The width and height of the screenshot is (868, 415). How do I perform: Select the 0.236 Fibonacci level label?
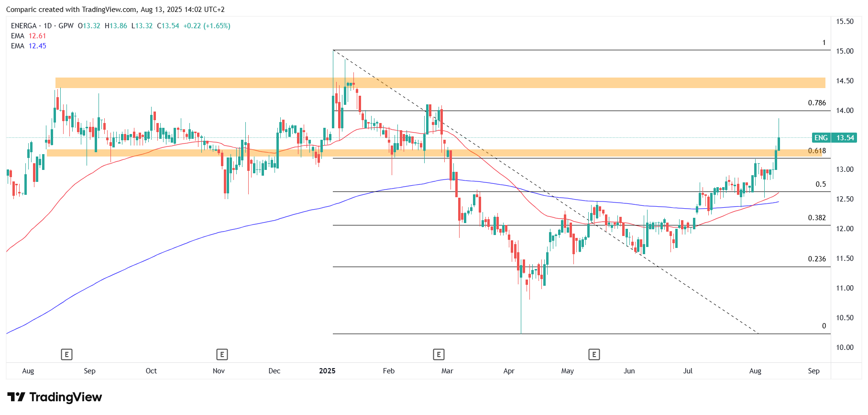tap(816, 259)
